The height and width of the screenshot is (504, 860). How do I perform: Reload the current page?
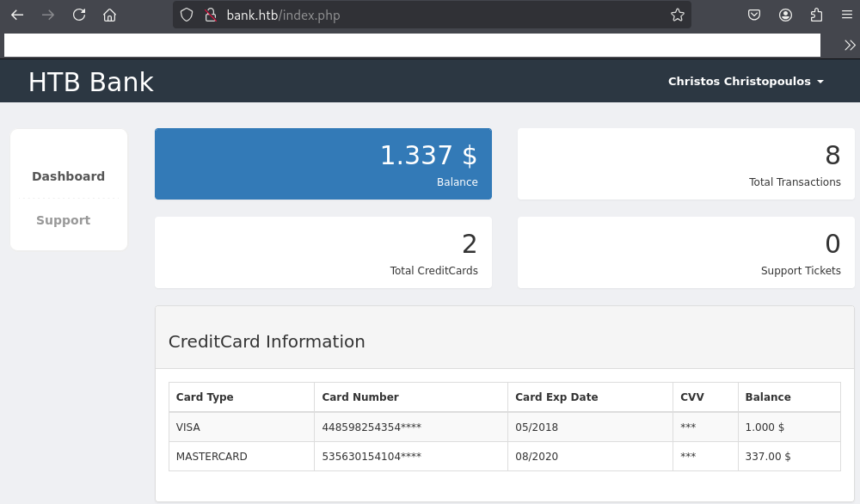pos(79,15)
